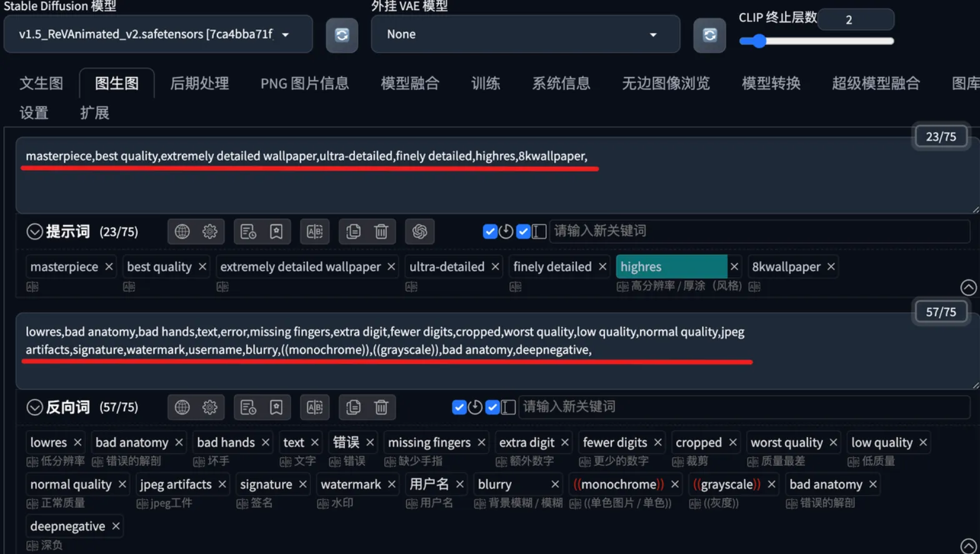Image resolution: width=980 pixels, height=554 pixels.
Task: Toggle the first checkbox in the 提示词 row
Action: 490,231
